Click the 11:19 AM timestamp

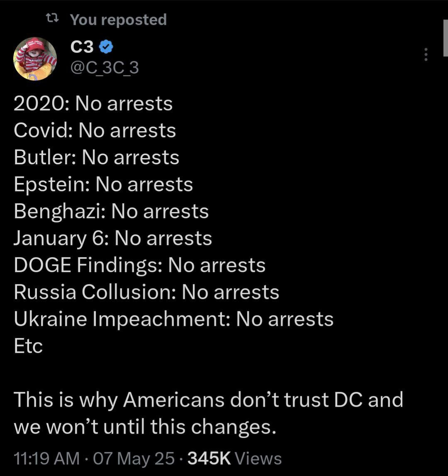tap(46, 459)
